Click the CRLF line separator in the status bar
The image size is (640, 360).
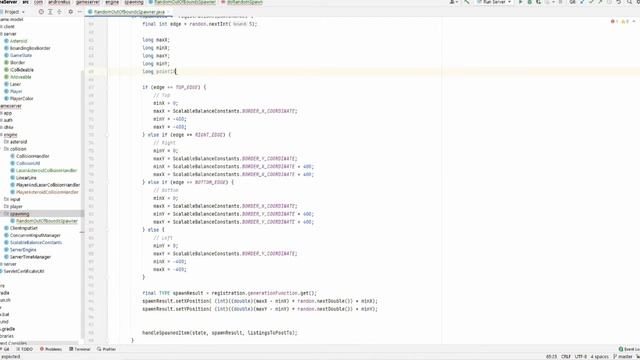coord(566,356)
